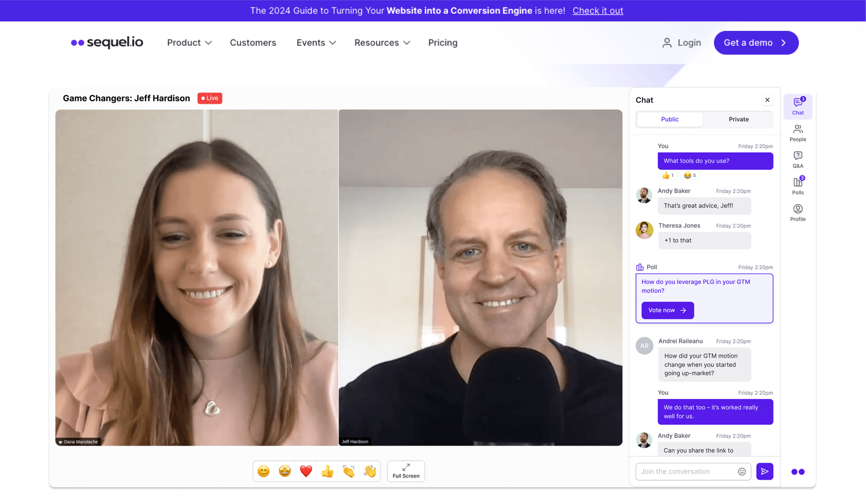Open the People panel icon
The width and height of the screenshot is (866, 504).
[798, 133]
